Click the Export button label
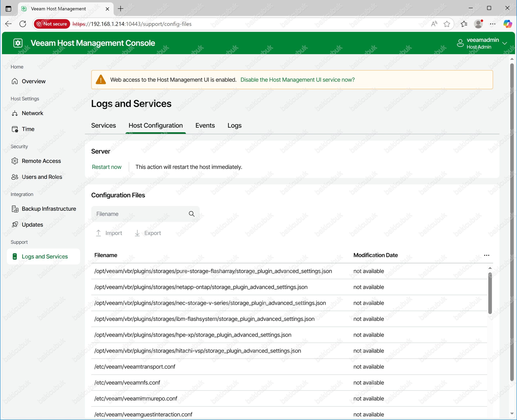 (x=152, y=233)
